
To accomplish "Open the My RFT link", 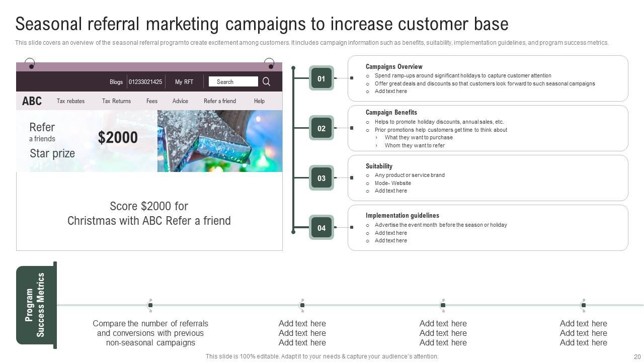I will pyautogui.click(x=184, y=82).
